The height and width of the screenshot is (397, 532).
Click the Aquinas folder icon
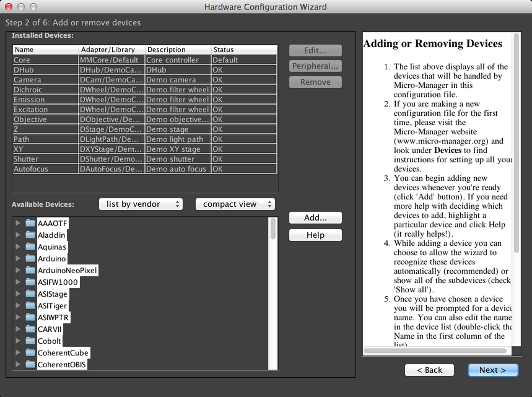[30, 246]
